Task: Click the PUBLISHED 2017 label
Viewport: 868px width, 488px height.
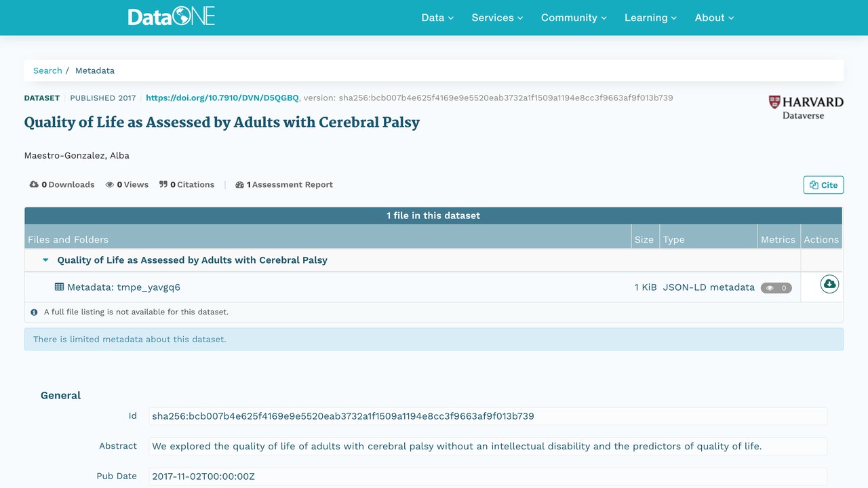Action: 103,98
